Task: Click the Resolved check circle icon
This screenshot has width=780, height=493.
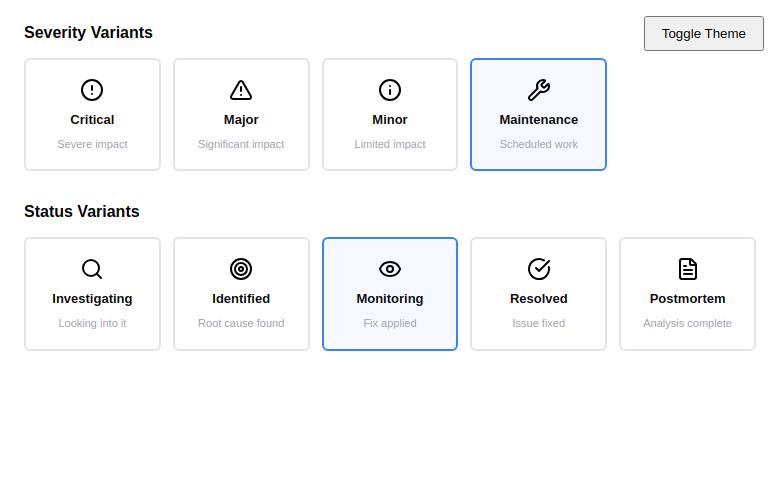Action: pos(538,269)
